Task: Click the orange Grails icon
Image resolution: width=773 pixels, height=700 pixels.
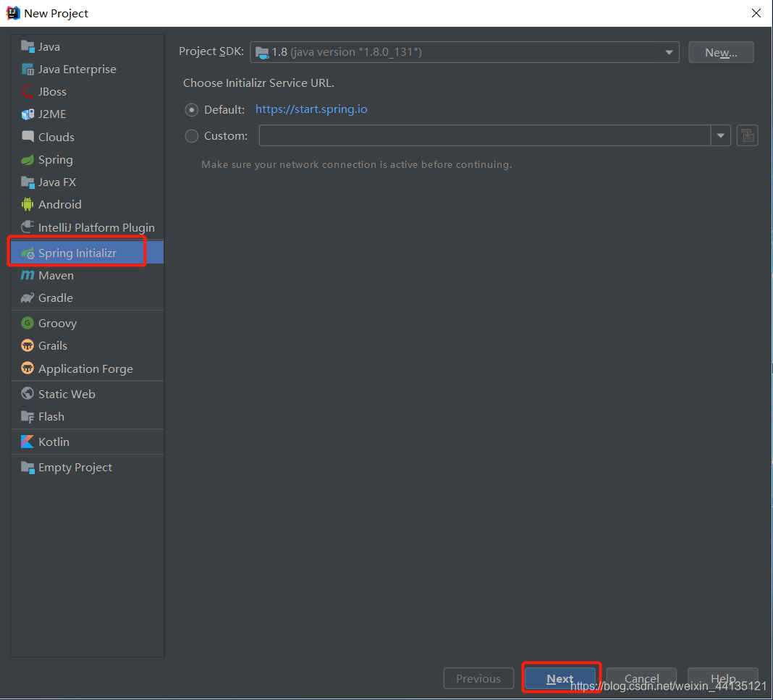Action: pos(28,345)
